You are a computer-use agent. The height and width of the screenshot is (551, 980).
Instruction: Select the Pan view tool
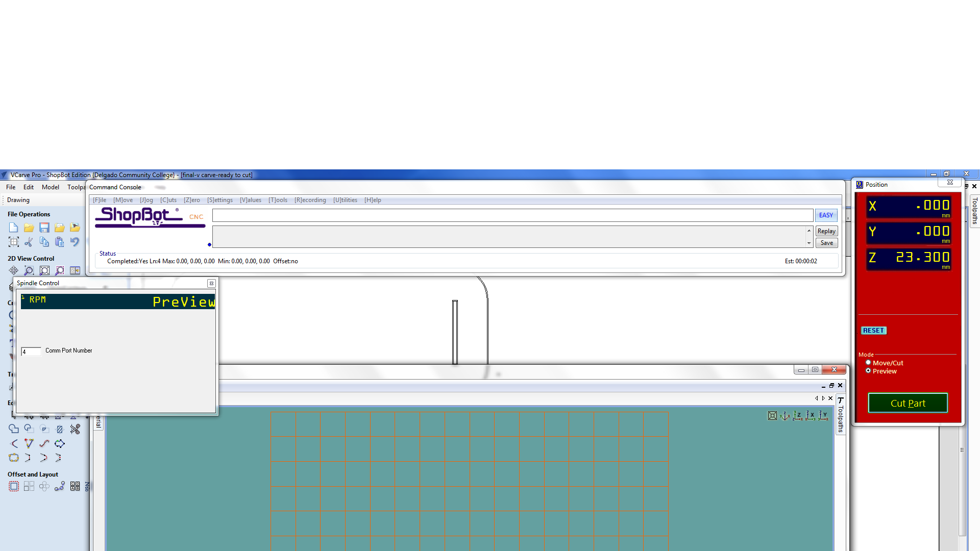click(x=14, y=270)
